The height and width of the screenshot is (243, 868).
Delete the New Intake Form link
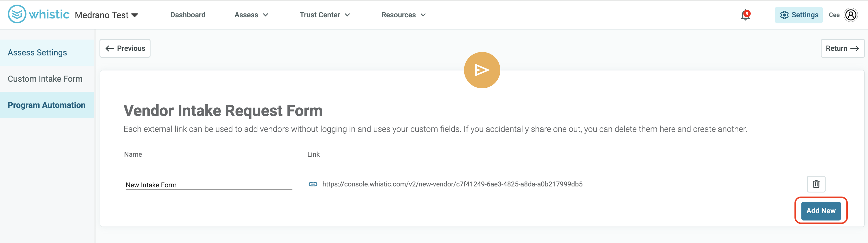pos(816,184)
